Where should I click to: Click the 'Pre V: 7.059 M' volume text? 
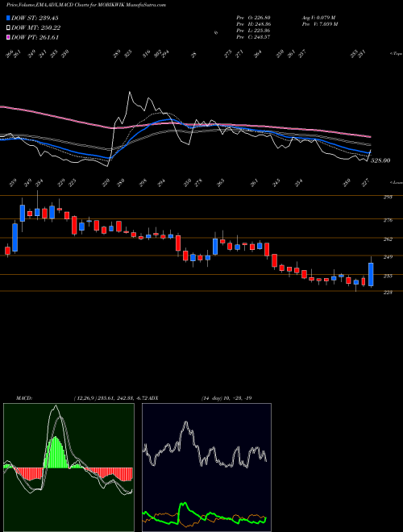tap(319, 24)
